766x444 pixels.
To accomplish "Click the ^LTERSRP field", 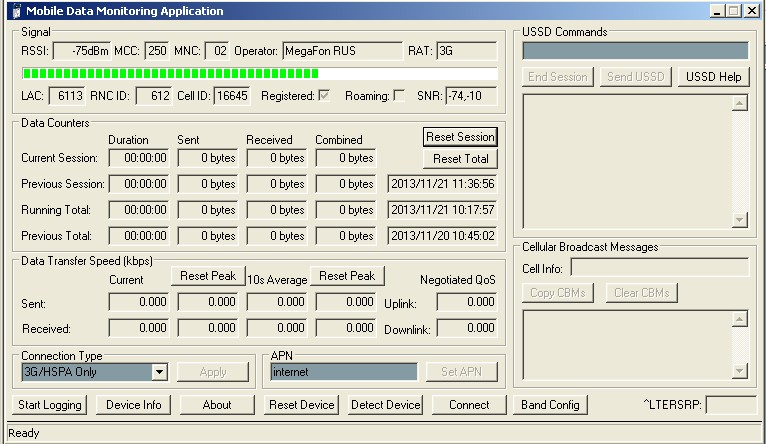I will pyautogui.click(x=730, y=405).
